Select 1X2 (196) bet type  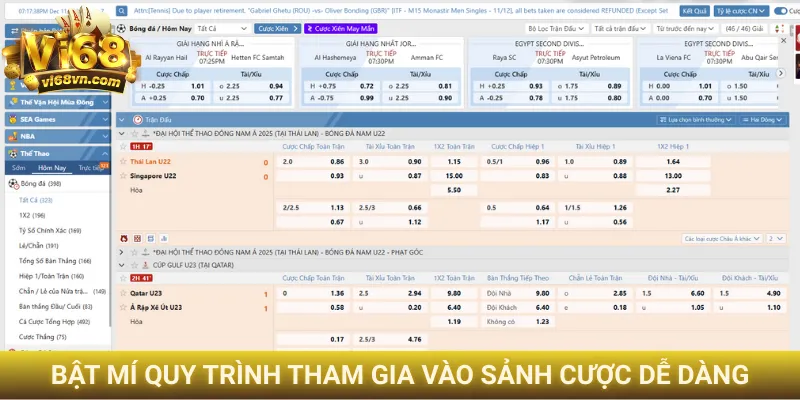[32, 215]
